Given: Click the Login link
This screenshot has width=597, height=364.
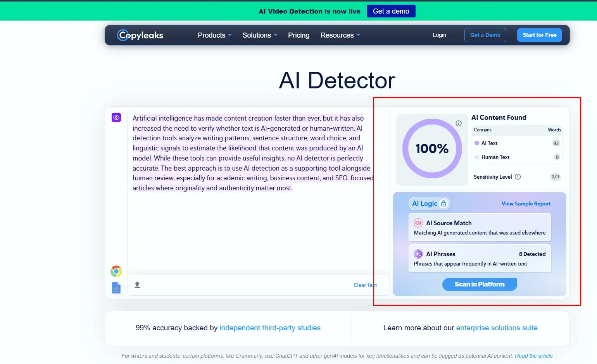Looking at the screenshot, I should tap(439, 35).
